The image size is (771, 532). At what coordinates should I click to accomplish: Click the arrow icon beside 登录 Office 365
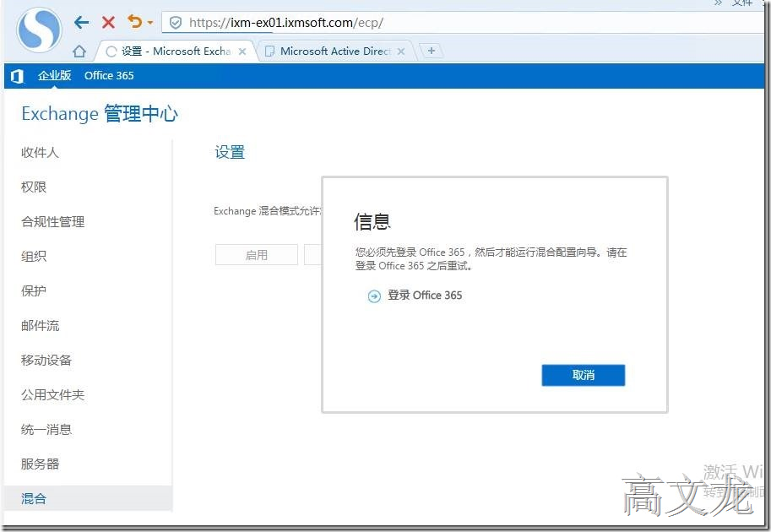click(374, 296)
